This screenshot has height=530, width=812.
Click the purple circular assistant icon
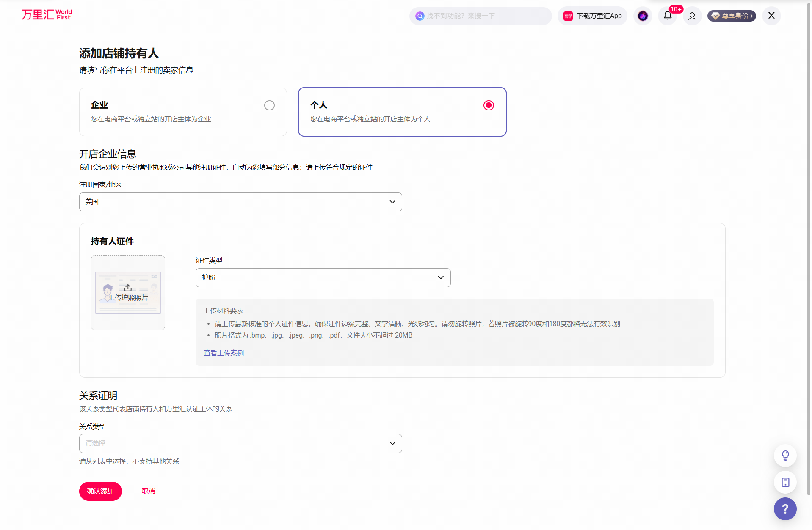643,16
